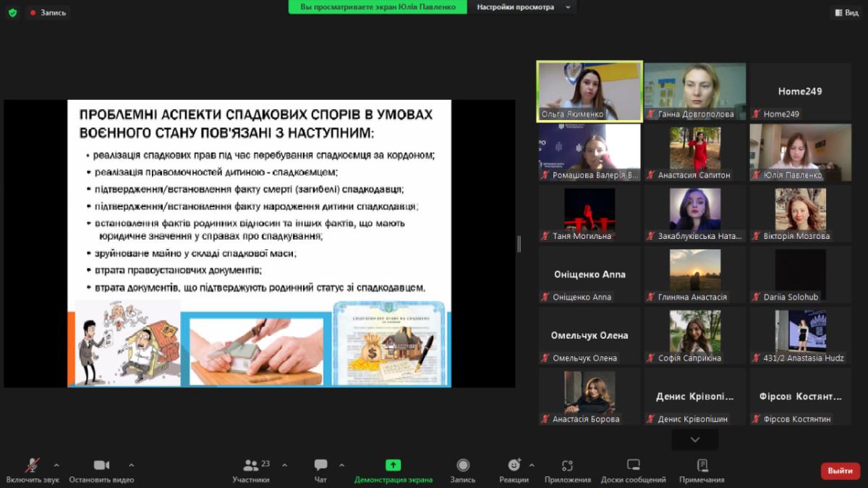
Task: Click muted mic icon beside Софія Саприкіна
Action: (651, 358)
